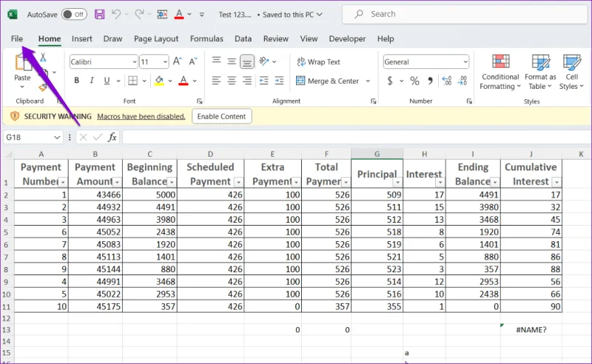Click Comma Style icon
Viewport: 592px width, 364px height.
pyautogui.click(x=430, y=81)
